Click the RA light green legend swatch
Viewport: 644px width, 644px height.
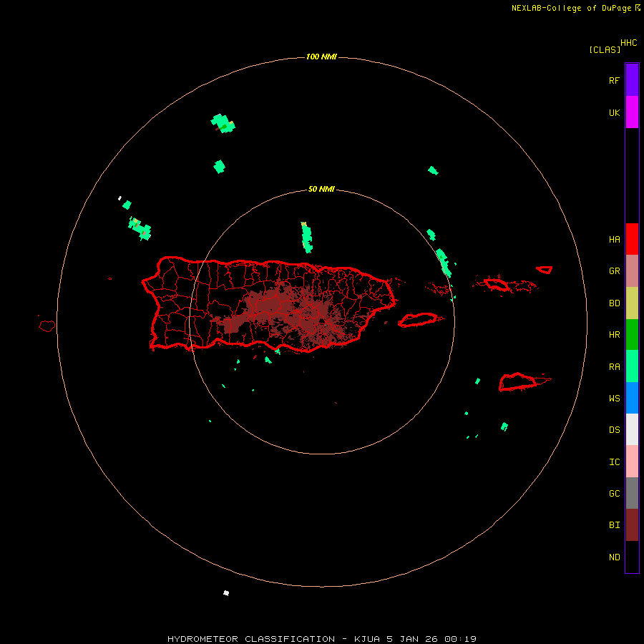(x=632, y=366)
